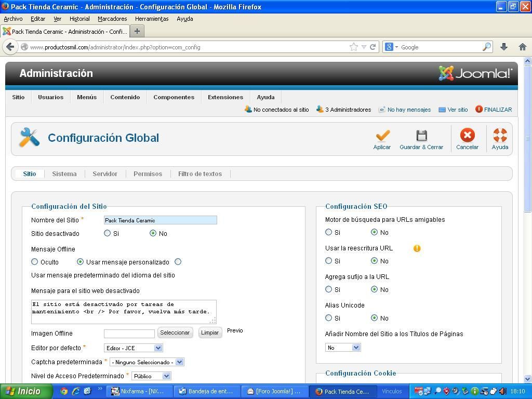This screenshot has height=399, width=532.
Task: Click the Guardar & Cerrar floppy icon
Action: (421, 136)
